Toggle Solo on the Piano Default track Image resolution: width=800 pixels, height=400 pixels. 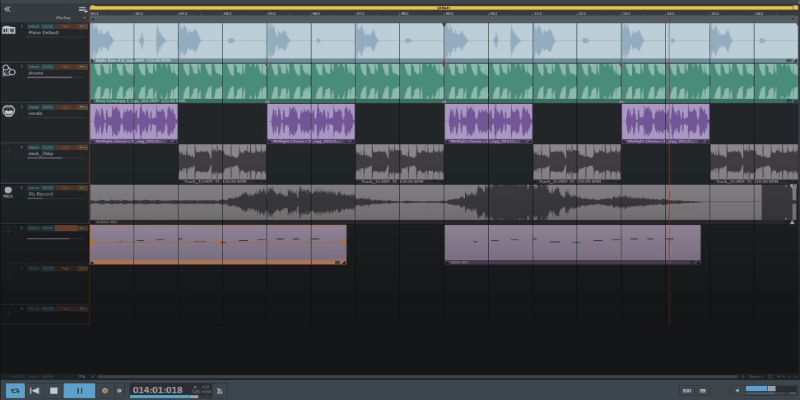click(33, 24)
